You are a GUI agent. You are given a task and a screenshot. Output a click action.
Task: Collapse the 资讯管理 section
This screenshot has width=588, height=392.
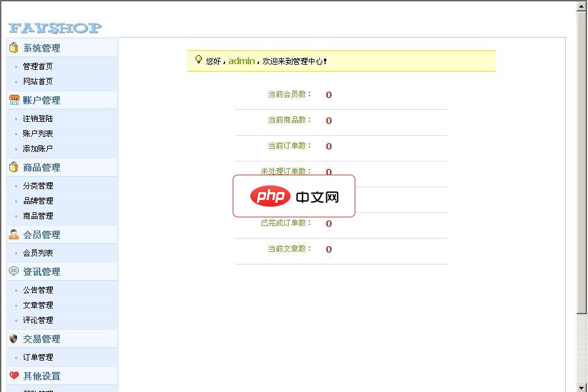(x=41, y=271)
